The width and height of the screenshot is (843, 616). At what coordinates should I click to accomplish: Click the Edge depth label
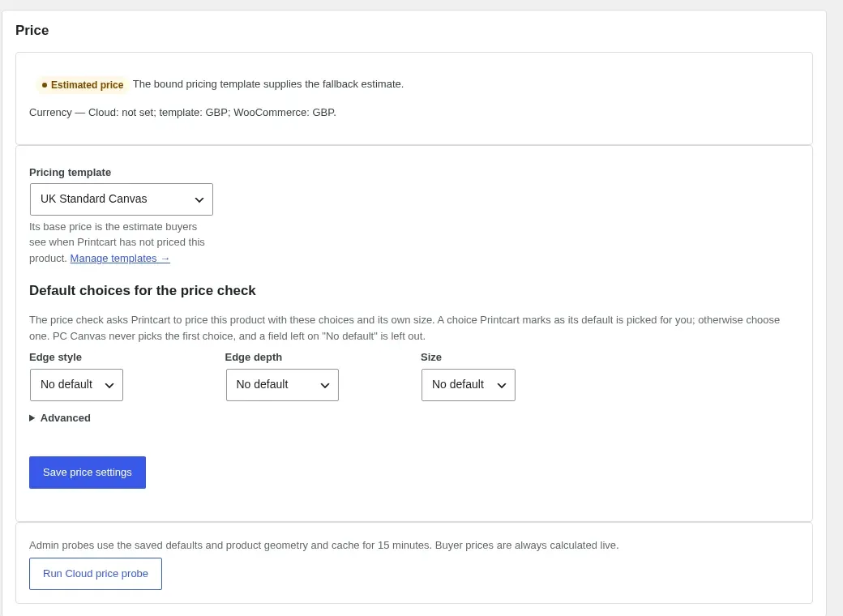pyautogui.click(x=253, y=357)
